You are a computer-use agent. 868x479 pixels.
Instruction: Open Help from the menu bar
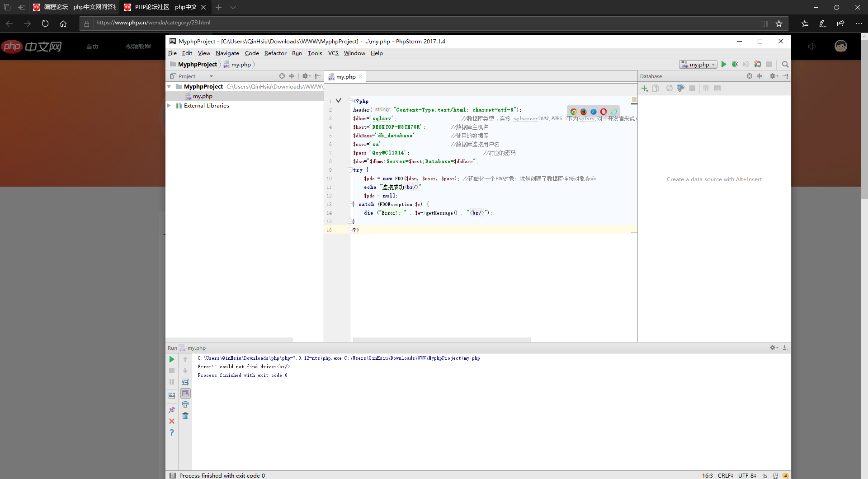pyautogui.click(x=376, y=53)
